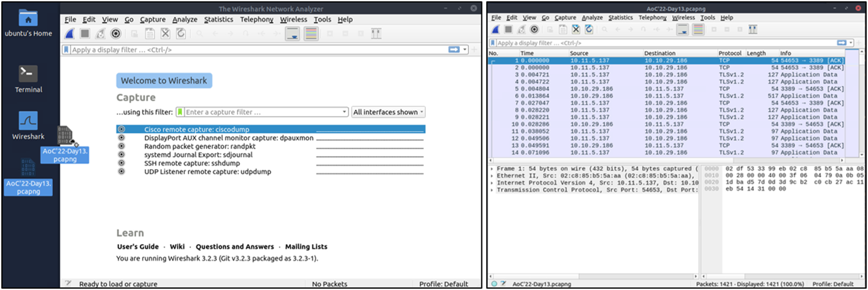This screenshot has width=868, height=290.
Task: Open the Wireshark desktop shortcut icon
Action: click(28, 121)
